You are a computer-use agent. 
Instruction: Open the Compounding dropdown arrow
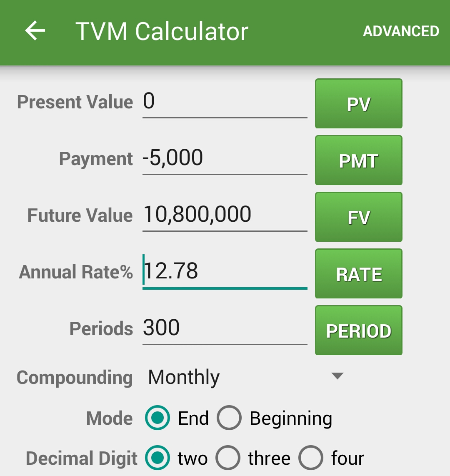pyautogui.click(x=337, y=376)
